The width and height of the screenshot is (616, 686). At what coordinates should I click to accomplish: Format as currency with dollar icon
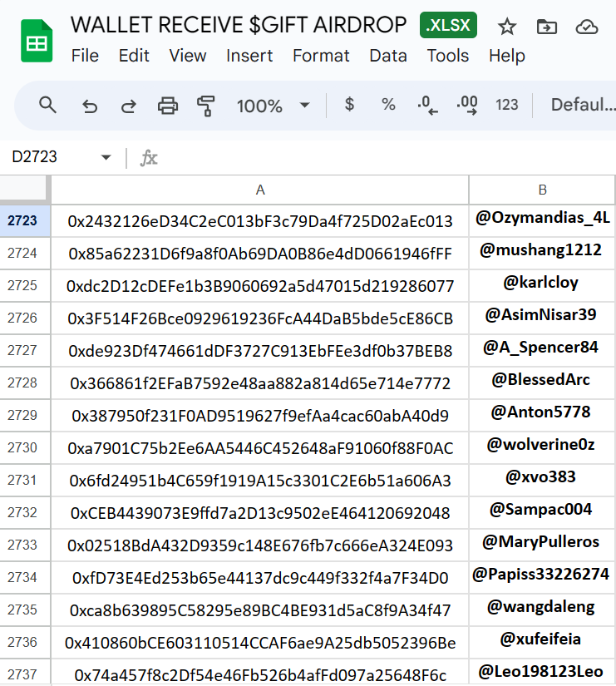349,105
